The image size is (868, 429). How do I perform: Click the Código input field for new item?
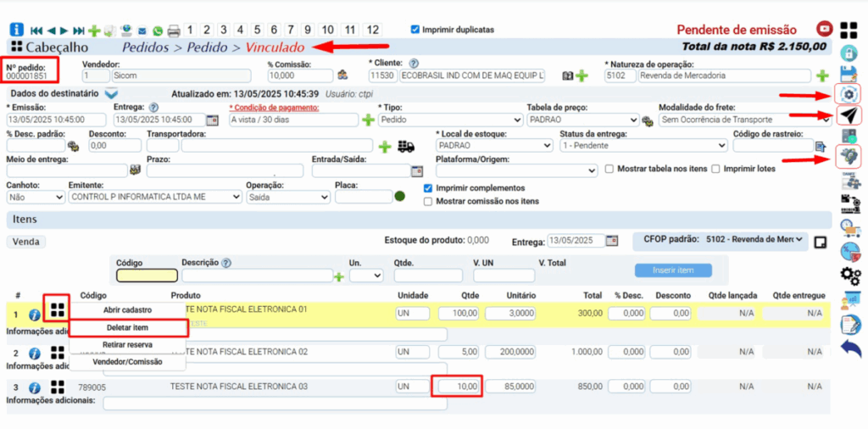[147, 275]
